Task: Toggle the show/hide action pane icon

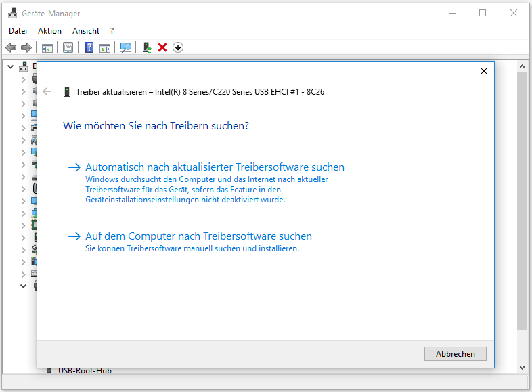Action: (x=105, y=48)
